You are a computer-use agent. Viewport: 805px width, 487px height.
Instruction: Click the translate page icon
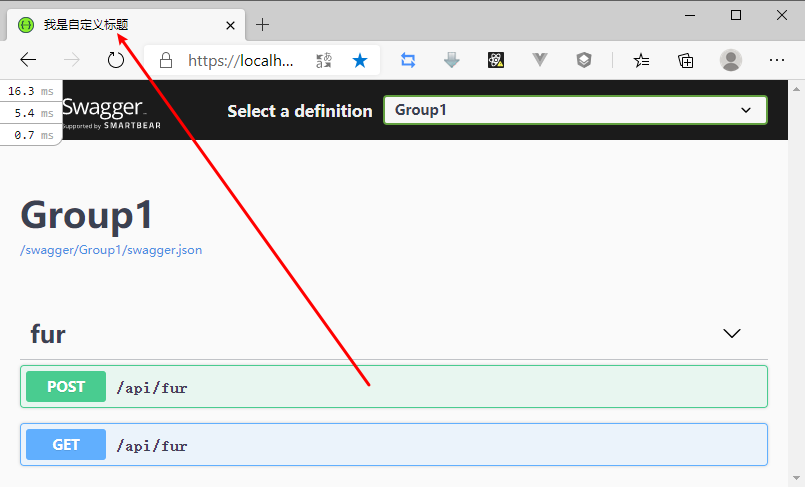(324, 60)
